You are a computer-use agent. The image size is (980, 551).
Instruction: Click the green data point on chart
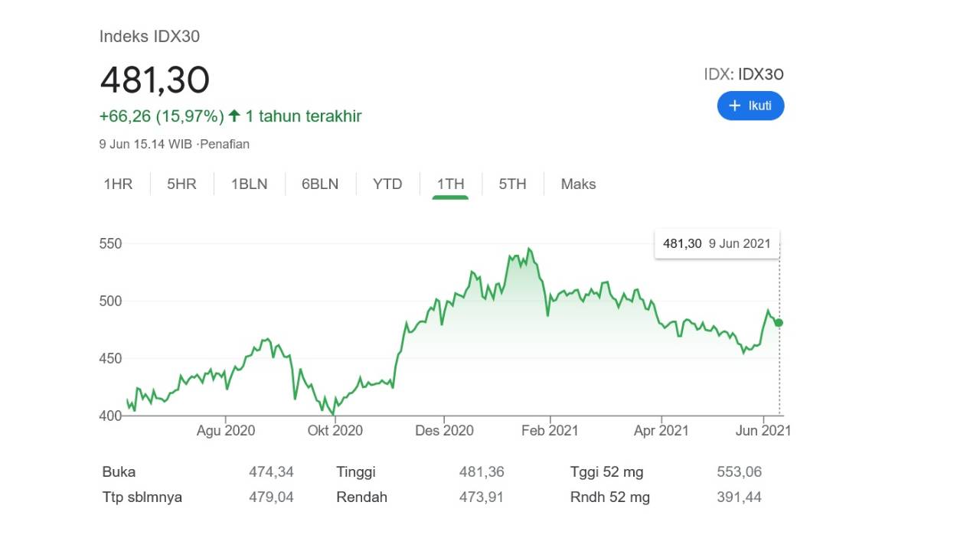click(779, 323)
